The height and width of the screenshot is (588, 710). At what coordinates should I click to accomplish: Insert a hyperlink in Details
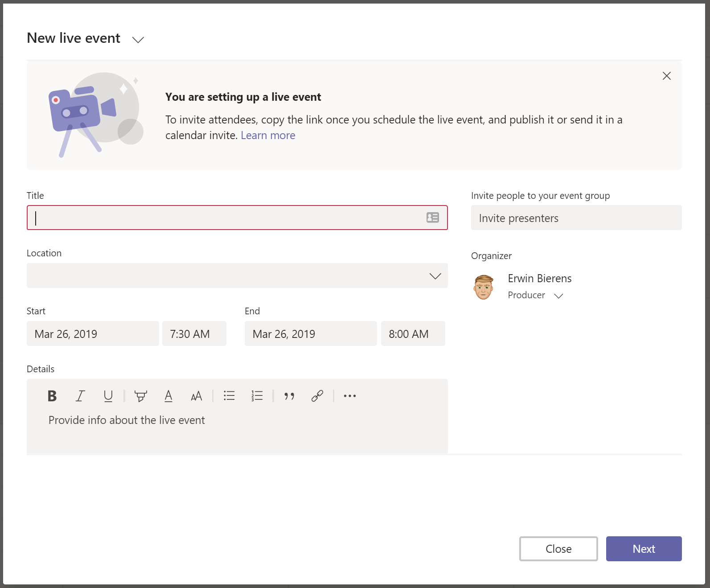[317, 396]
